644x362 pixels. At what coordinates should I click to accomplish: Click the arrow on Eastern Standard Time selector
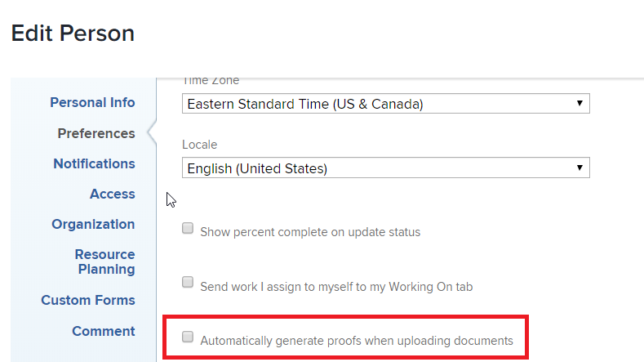click(579, 104)
